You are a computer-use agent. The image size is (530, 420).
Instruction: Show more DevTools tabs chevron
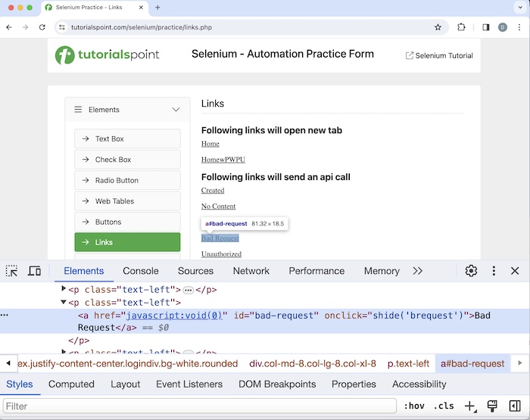[x=418, y=271]
